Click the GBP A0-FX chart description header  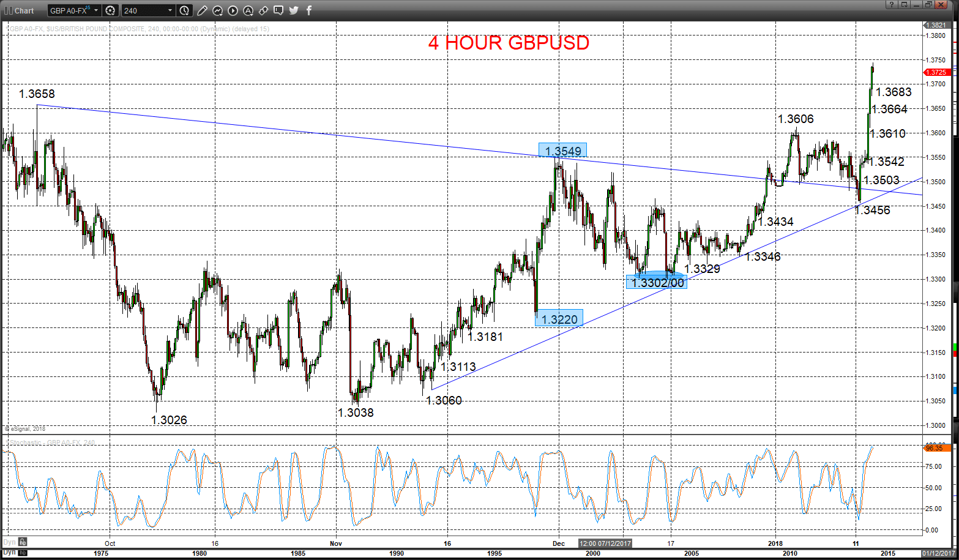click(x=138, y=29)
